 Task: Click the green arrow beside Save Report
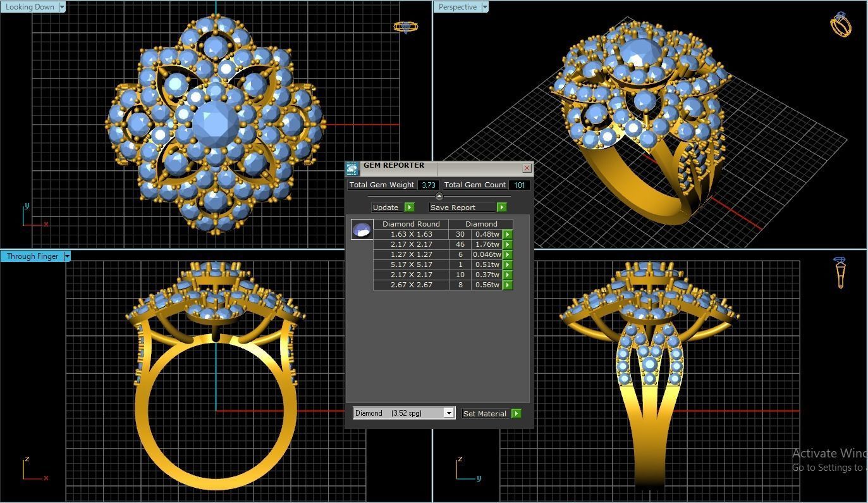tap(501, 207)
